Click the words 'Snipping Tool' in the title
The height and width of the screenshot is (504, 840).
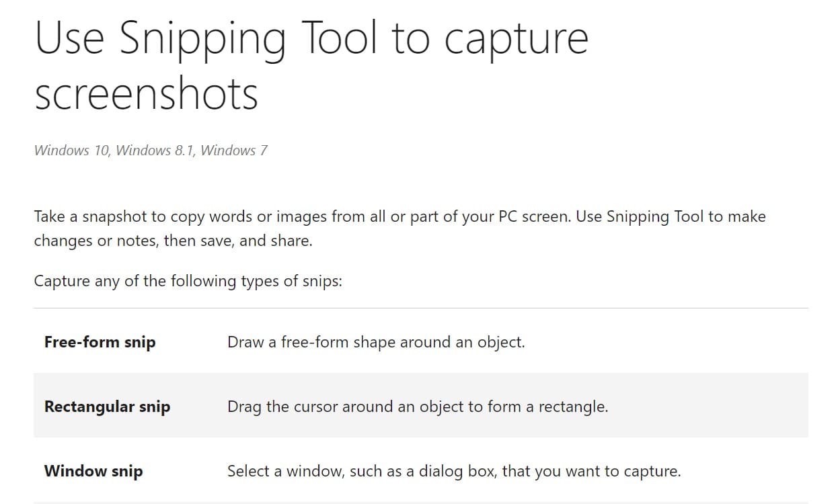coord(247,39)
